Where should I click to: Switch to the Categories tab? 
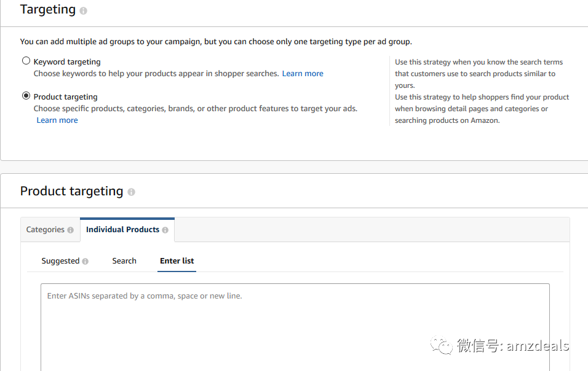click(46, 230)
